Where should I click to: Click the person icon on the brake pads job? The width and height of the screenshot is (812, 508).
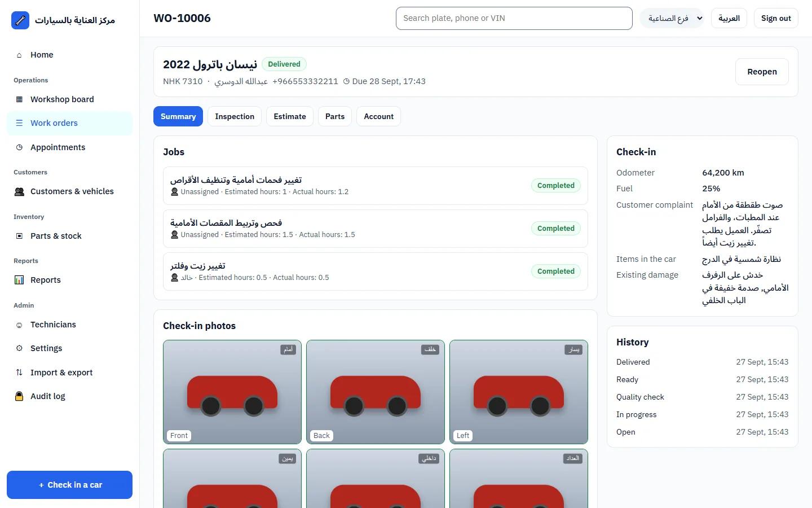175,192
